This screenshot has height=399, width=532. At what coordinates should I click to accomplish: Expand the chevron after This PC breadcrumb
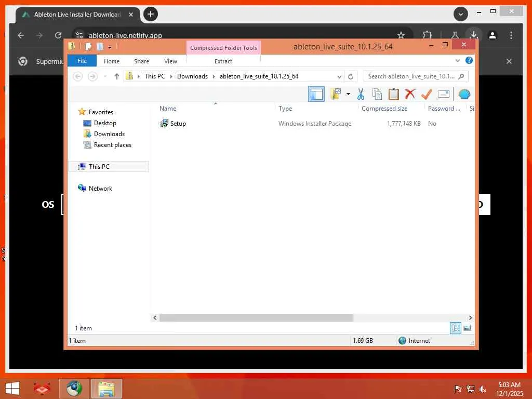click(x=171, y=76)
